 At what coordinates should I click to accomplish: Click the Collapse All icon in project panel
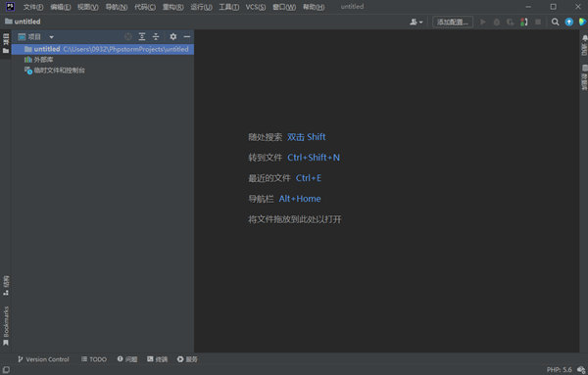click(x=156, y=36)
